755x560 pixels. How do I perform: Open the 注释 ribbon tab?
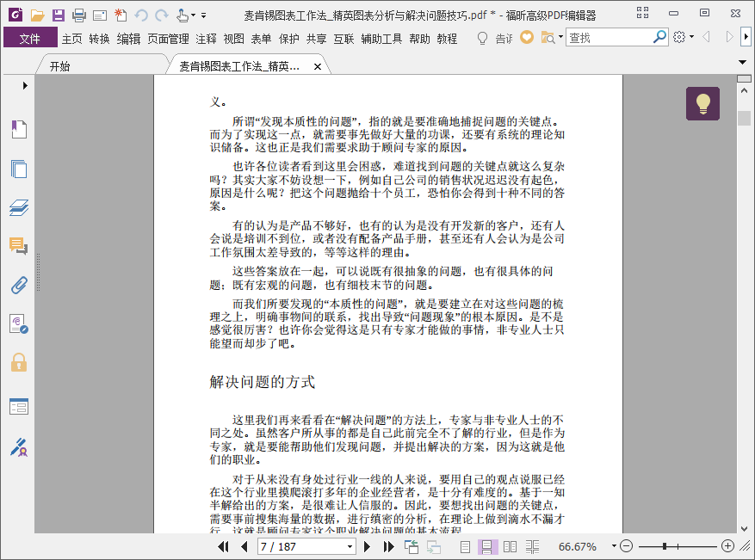[206, 39]
